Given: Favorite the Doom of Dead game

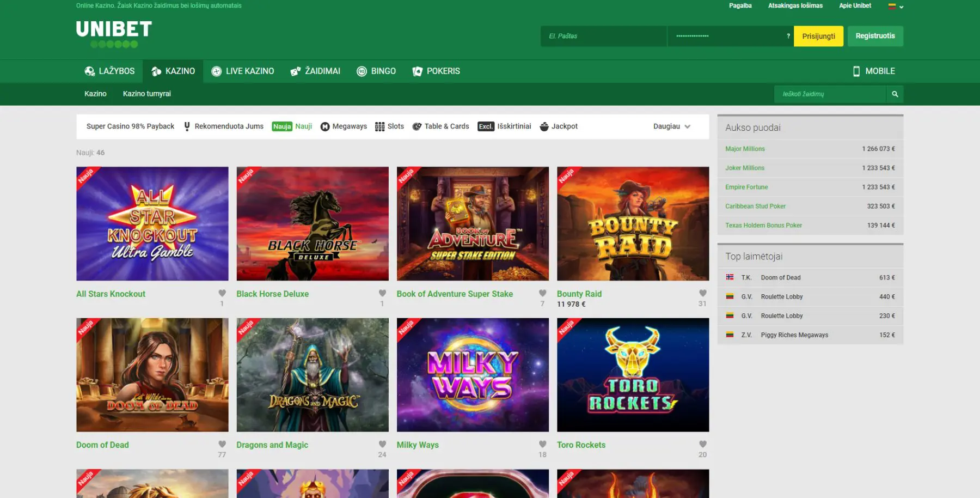Looking at the screenshot, I should [x=222, y=444].
